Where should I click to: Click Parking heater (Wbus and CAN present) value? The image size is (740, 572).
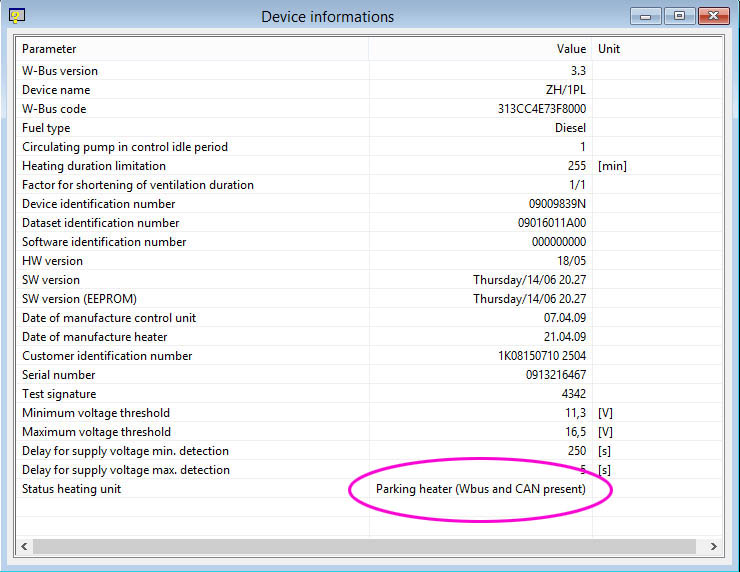[x=480, y=489]
